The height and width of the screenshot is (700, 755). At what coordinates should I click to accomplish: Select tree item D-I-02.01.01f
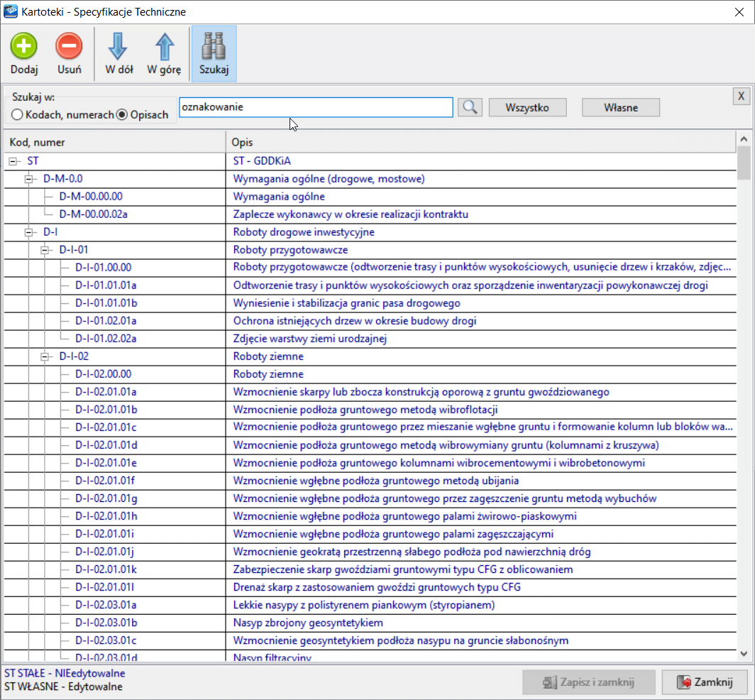(105, 481)
